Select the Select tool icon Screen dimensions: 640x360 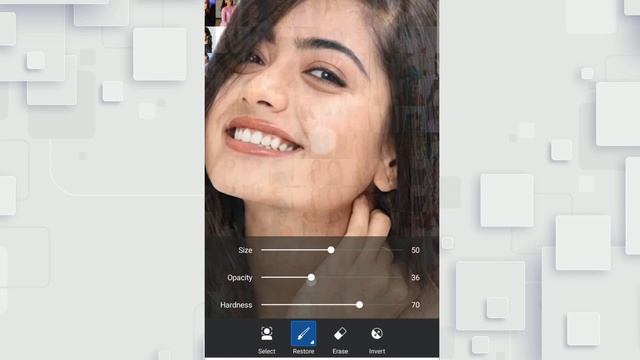point(267,333)
